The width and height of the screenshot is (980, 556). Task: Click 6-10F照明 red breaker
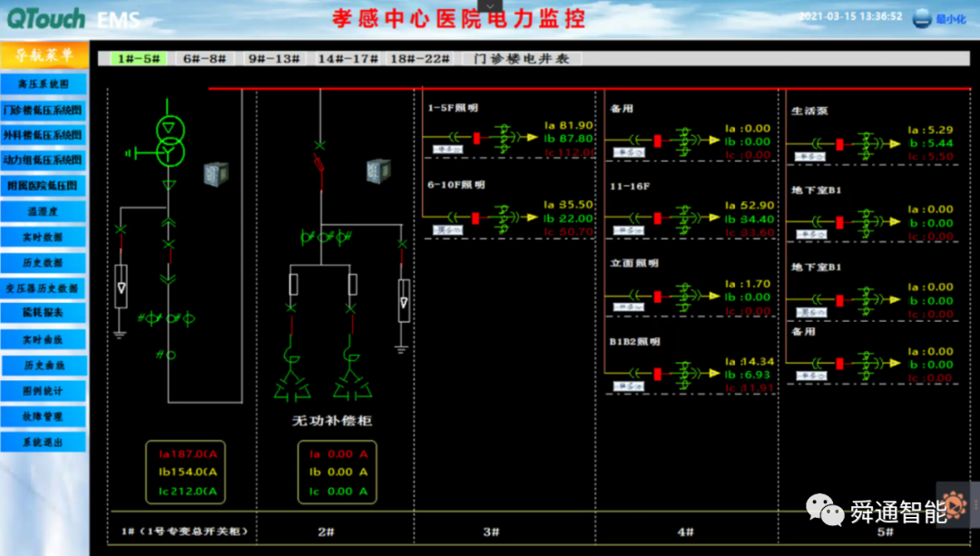[475, 219]
